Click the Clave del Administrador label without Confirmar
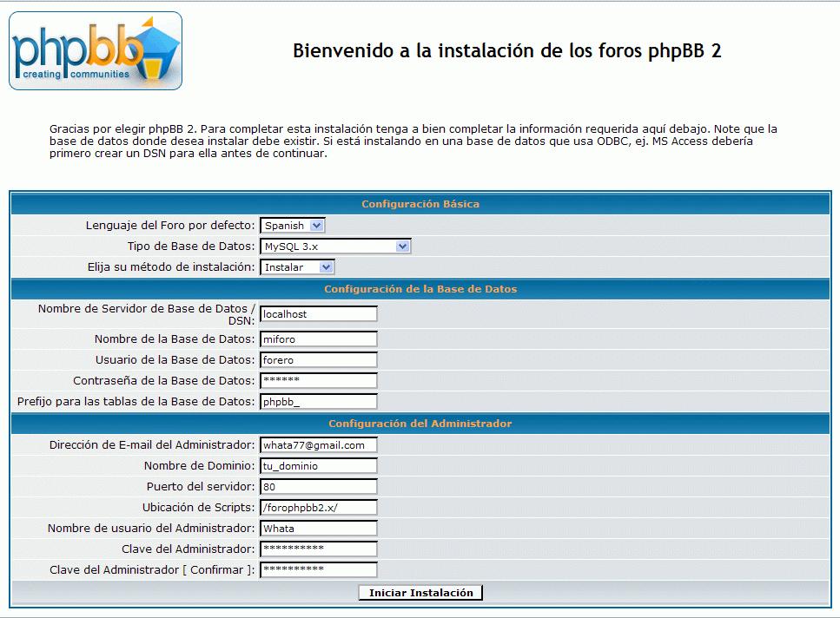The image size is (840, 618). coord(189,549)
